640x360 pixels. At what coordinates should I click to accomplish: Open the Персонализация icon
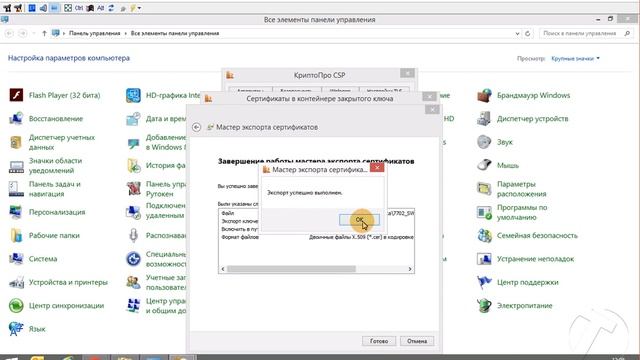point(16,212)
